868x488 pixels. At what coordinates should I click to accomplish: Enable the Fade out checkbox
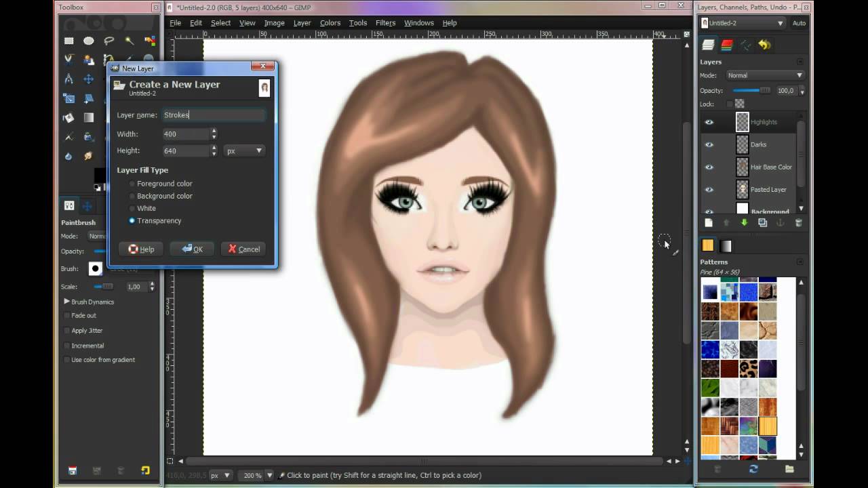pos(66,315)
